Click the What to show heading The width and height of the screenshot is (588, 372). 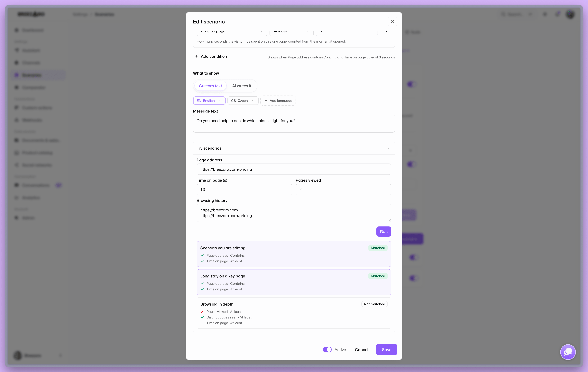[x=206, y=73]
